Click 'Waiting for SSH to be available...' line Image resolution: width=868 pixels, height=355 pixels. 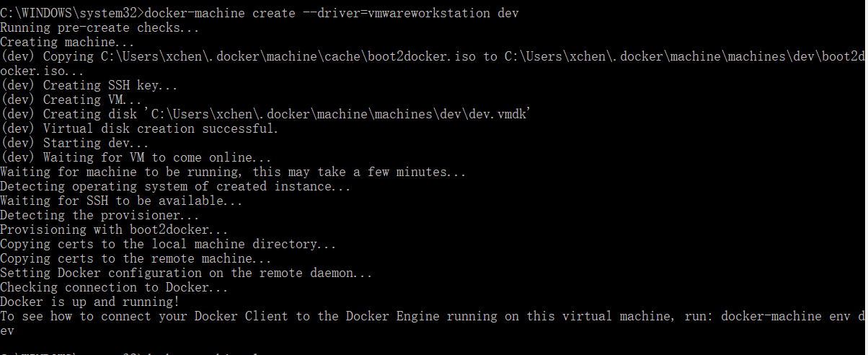point(121,201)
